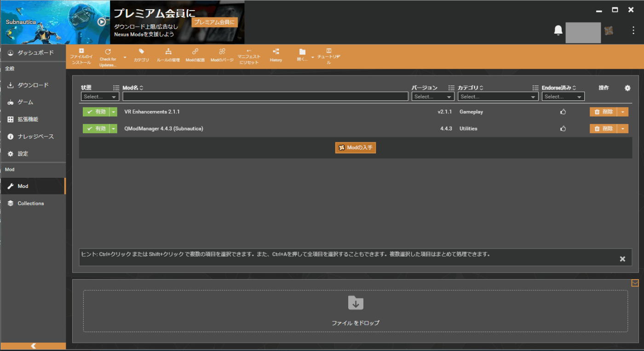Click 削除 for QModManager

[603, 129]
